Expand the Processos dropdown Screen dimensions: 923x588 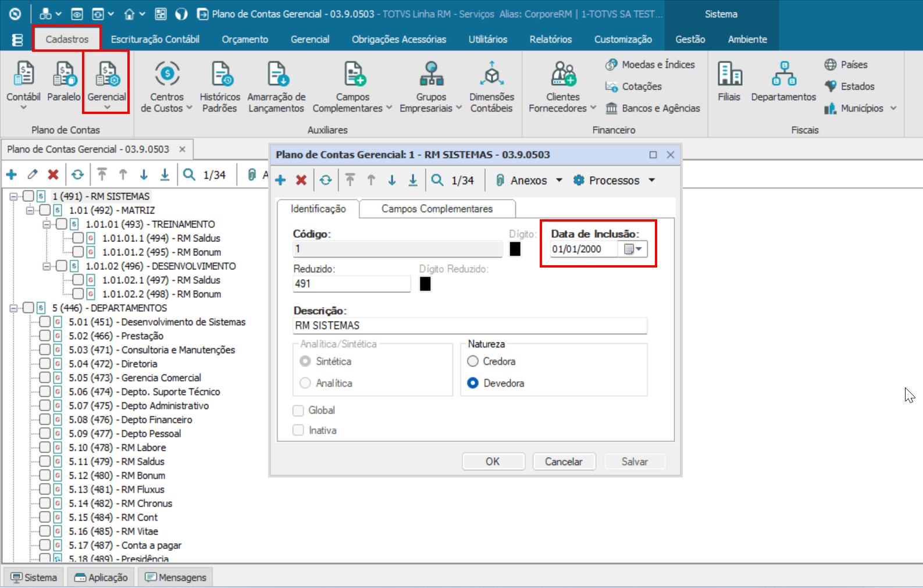(652, 180)
